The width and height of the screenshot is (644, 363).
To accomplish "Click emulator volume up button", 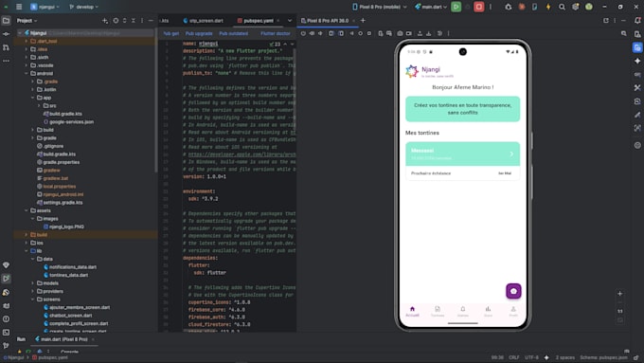I will [x=312, y=33].
